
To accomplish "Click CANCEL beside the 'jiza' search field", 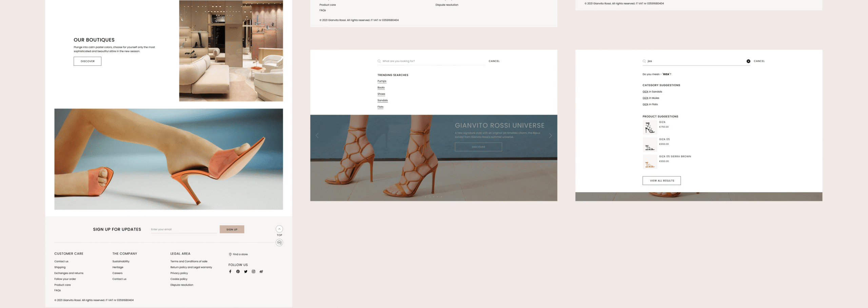I will click(x=759, y=61).
